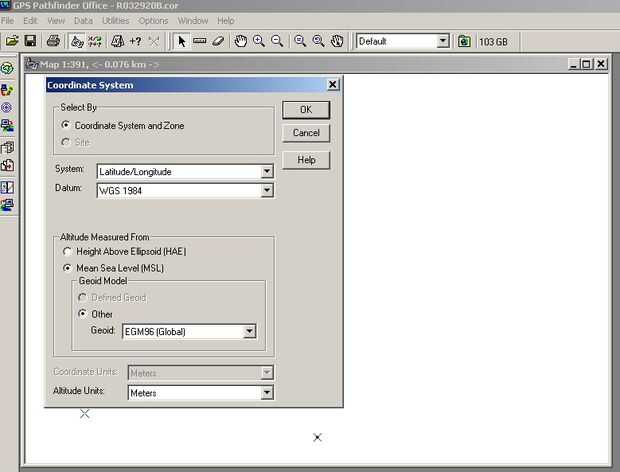Click the split-panel sidebar icon
The width and height of the screenshot is (620, 472).
pos(7,187)
